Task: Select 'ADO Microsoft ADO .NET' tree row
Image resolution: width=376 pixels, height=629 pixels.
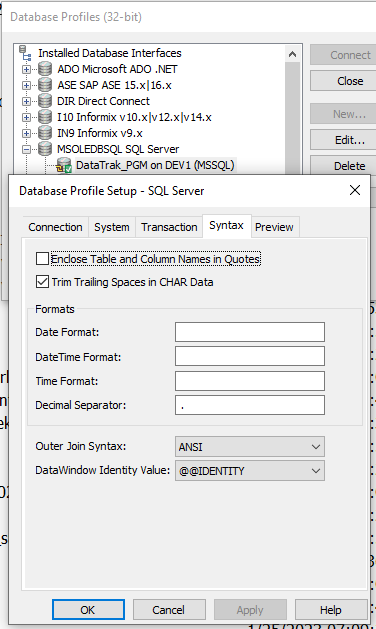Action: click(x=117, y=69)
